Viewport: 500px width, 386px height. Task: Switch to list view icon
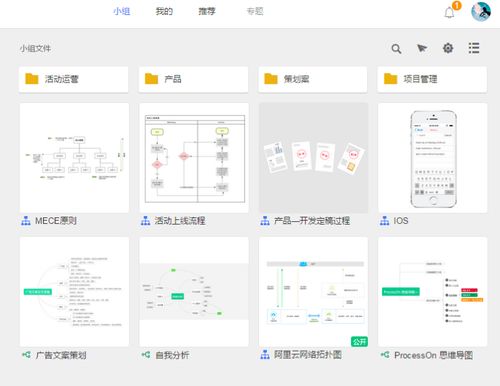474,48
